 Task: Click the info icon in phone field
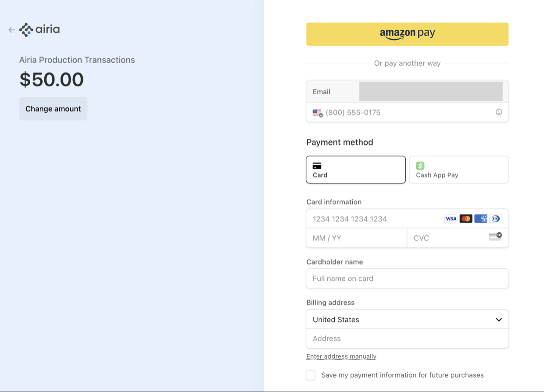[x=499, y=112]
